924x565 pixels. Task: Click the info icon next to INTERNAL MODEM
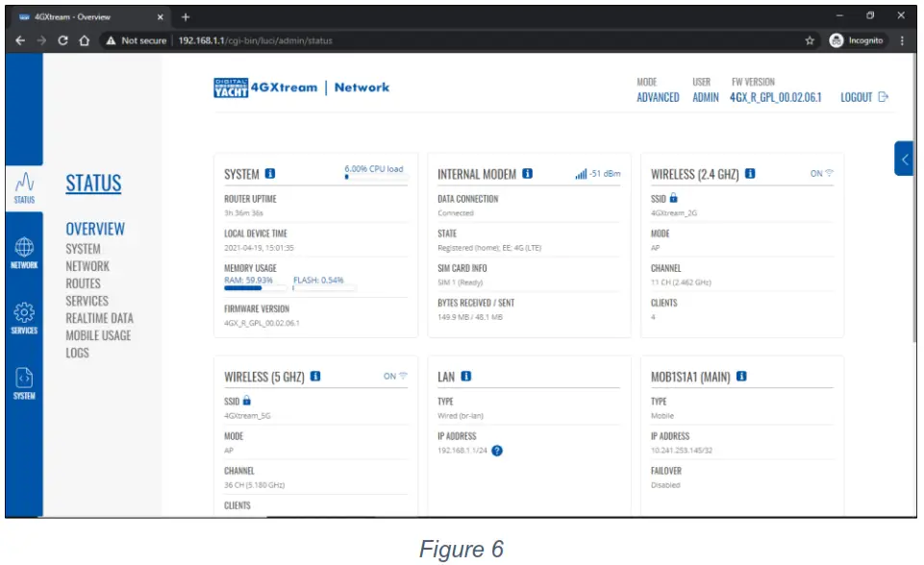(x=528, y=174)
